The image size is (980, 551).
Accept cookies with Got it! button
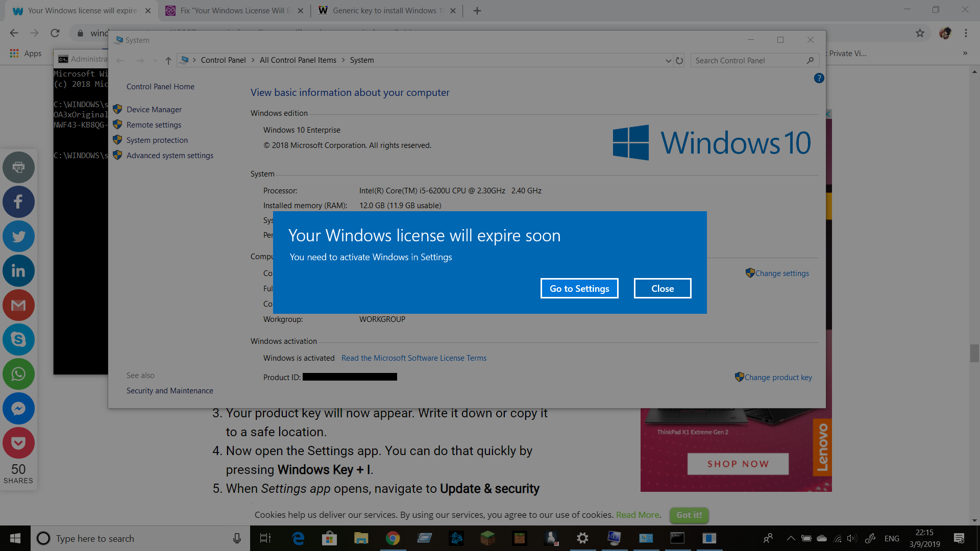(689, 515)
